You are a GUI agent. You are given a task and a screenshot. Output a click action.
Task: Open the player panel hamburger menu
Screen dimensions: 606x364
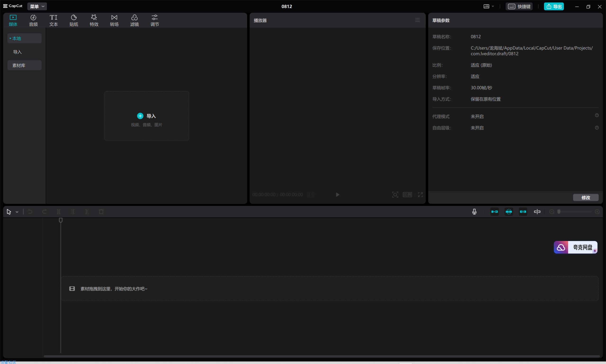[417, 20]
